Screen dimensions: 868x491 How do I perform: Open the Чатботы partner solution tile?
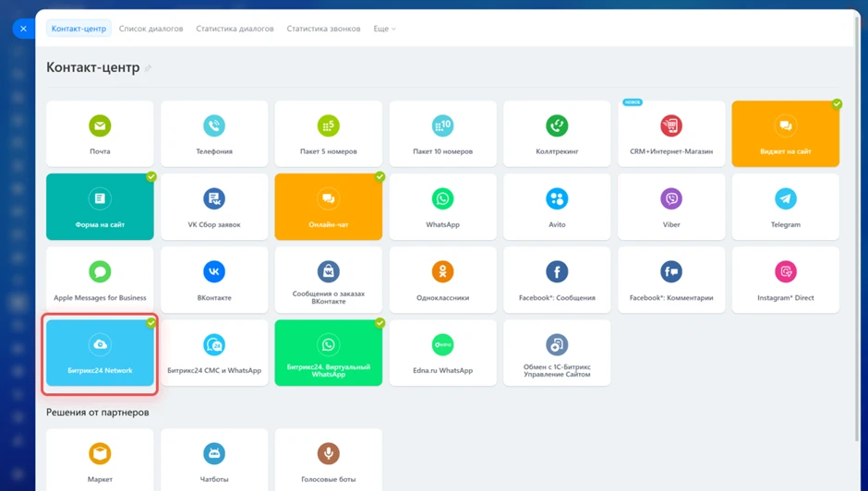click(214, 461)
